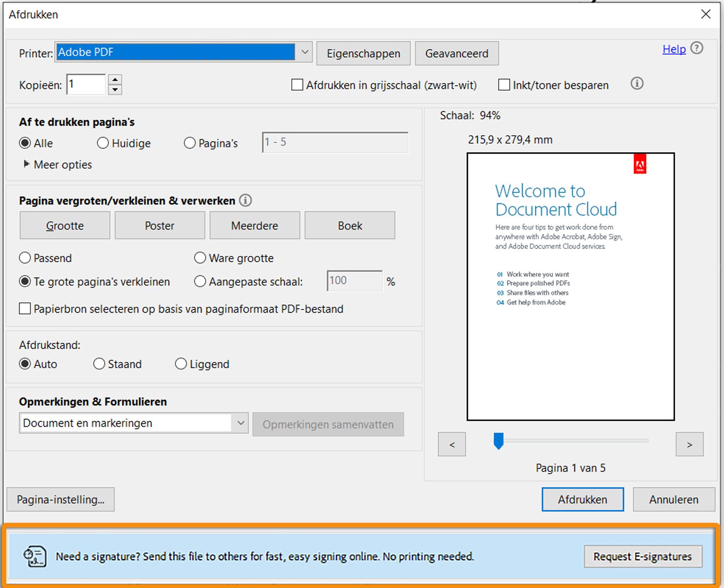The width and height of the screenshot is (724, 588).
Task: Open printer Eigenschappen
Action: pos(363,53)
